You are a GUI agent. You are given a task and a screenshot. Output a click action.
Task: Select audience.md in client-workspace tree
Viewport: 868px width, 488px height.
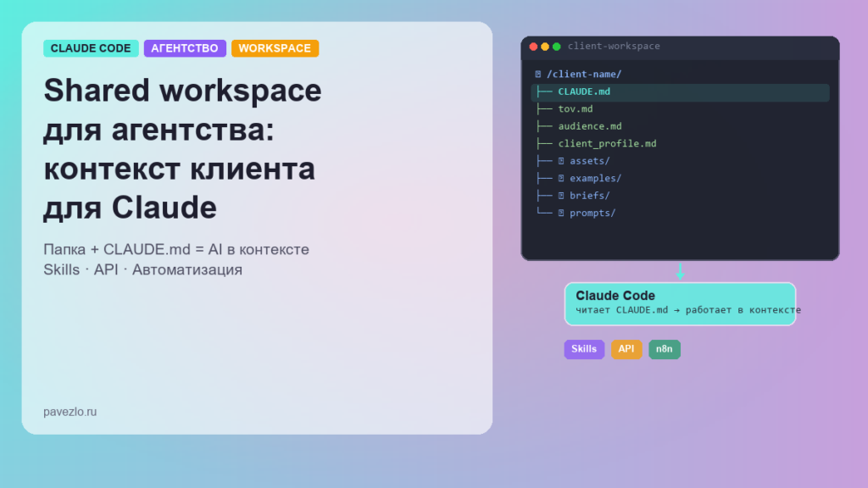click(590, 126)
